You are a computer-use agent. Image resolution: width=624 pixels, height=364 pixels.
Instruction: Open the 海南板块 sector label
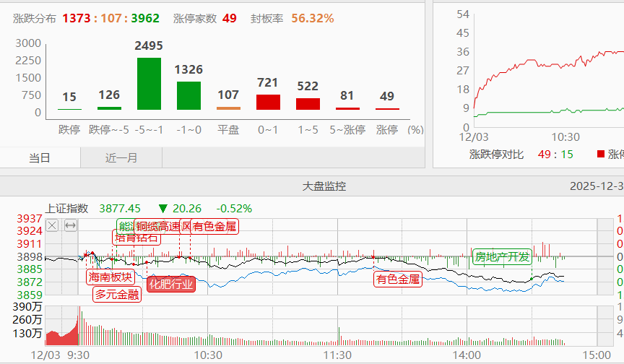click(x=110, y=277)
